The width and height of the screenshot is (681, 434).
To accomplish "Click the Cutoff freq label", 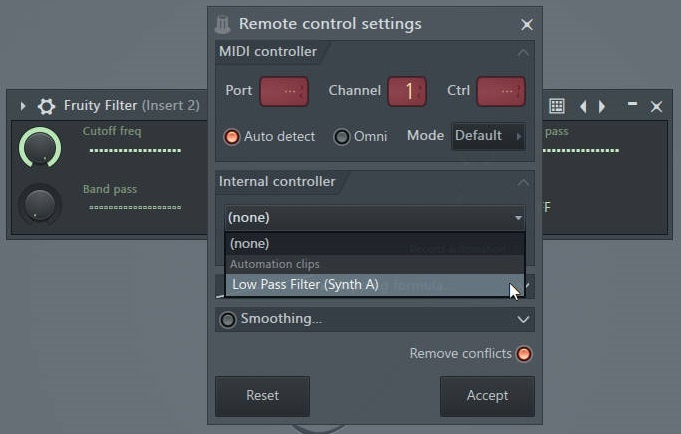I will [112, 131].
